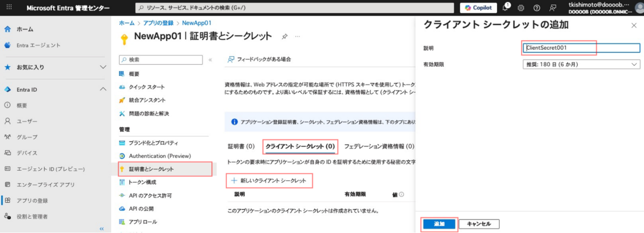Open the settings gear icon
The image size is (644, 233).
pyautogui.click(x=521, y=8)
